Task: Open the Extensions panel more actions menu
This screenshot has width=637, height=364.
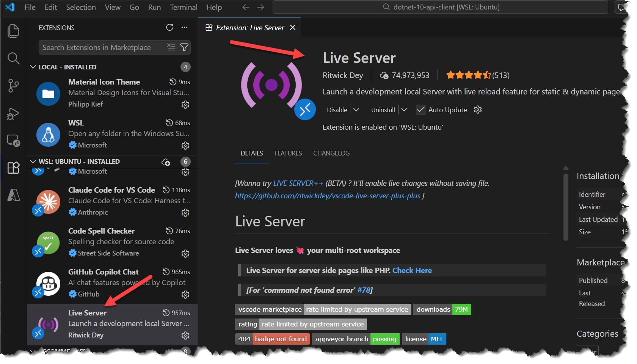Action: [185, 27]
